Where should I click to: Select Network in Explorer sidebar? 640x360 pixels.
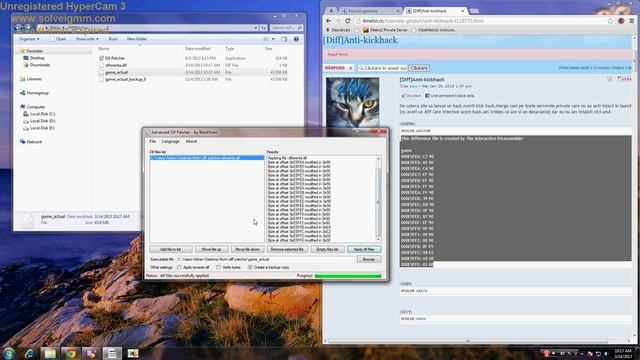tap(34, 142)
